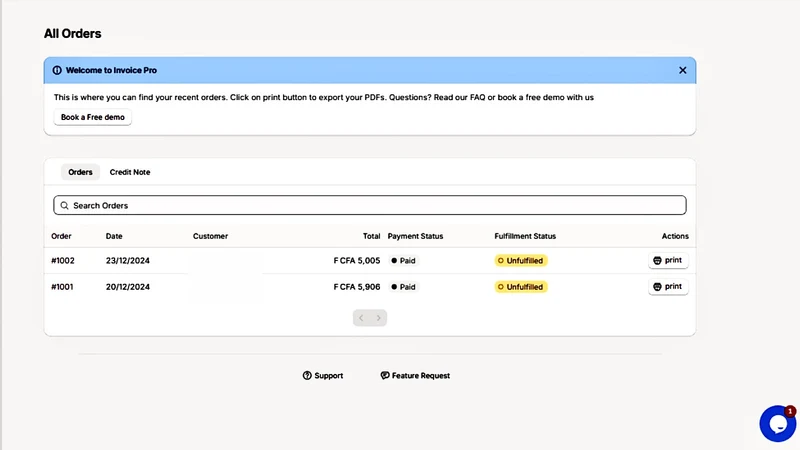This screenshot has width=800, height=450.
Task: Click Paid badge for order #1001
Action: pyautogui.click(x=404, y=287)
